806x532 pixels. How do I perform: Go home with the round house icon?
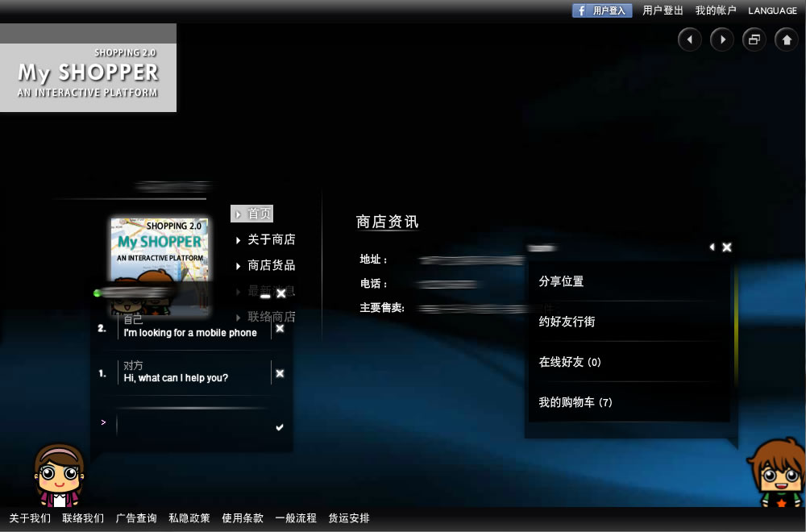click(x=787, y=39)
